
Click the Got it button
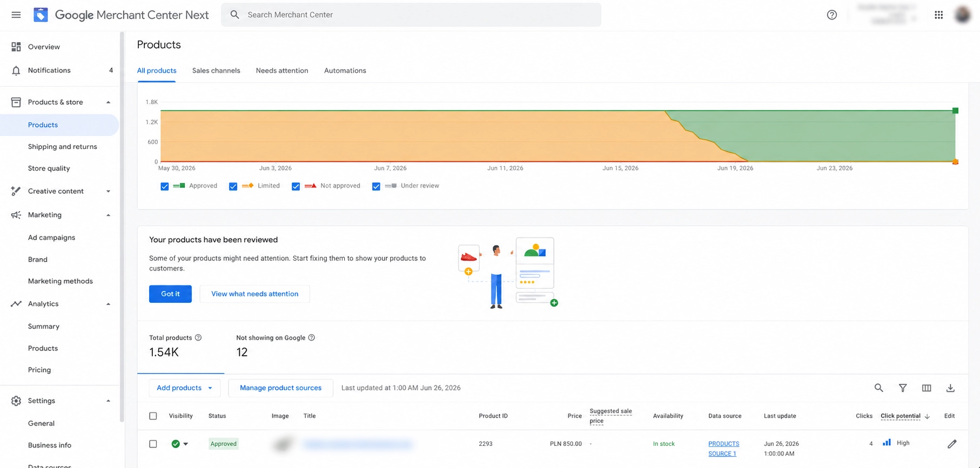click(x=170, y=294)
